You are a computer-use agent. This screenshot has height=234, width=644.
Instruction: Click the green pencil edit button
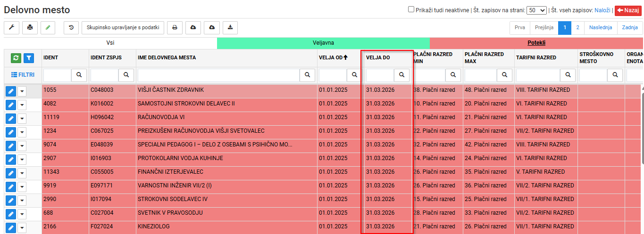(x=48, y=28)
